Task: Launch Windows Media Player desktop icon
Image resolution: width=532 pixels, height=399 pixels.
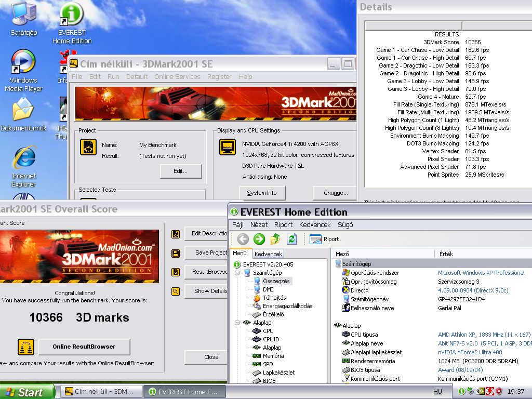Action: tap(23, 70)
